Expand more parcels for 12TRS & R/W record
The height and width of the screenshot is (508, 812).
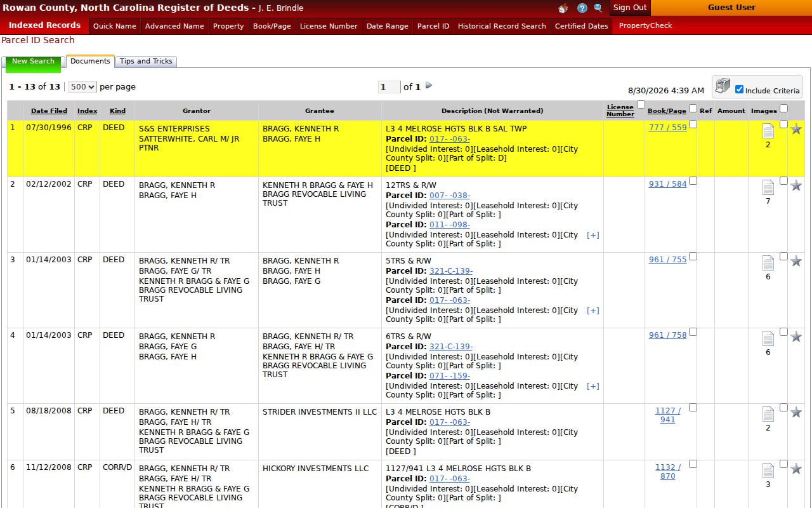[x=593, y=235]
